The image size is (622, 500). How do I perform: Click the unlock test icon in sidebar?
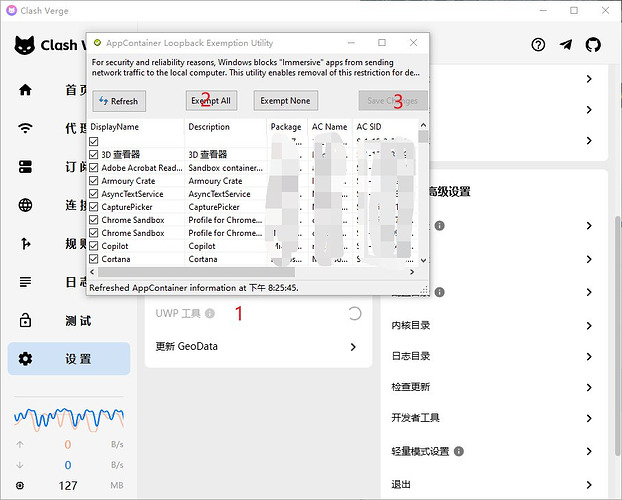(x=25, y=320)
